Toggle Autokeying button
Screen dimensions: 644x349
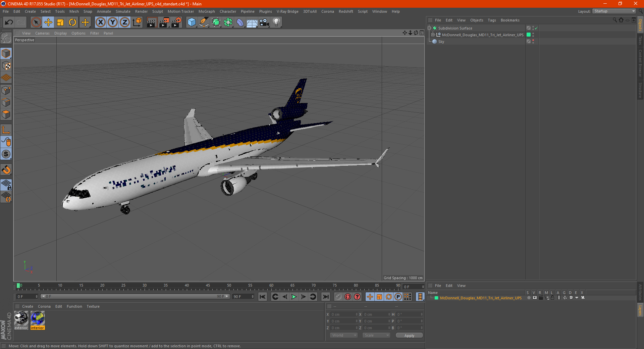pyautogui.click(x=348, y=297)
